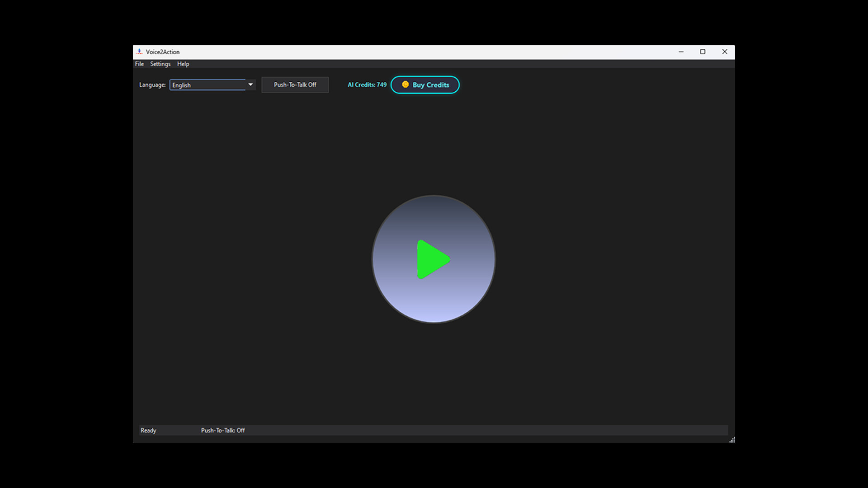Open the File menu
The width and height of the screenshot is (868, 488).
point(139,64)
